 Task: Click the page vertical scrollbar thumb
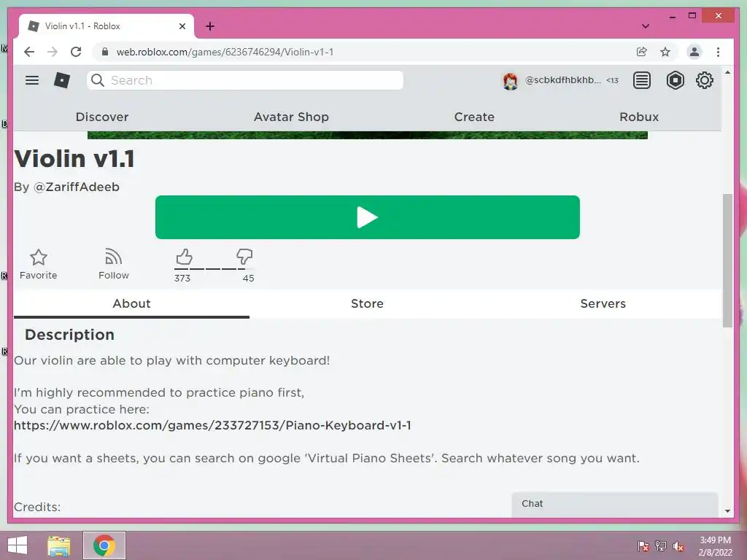[x=727, y=260]
